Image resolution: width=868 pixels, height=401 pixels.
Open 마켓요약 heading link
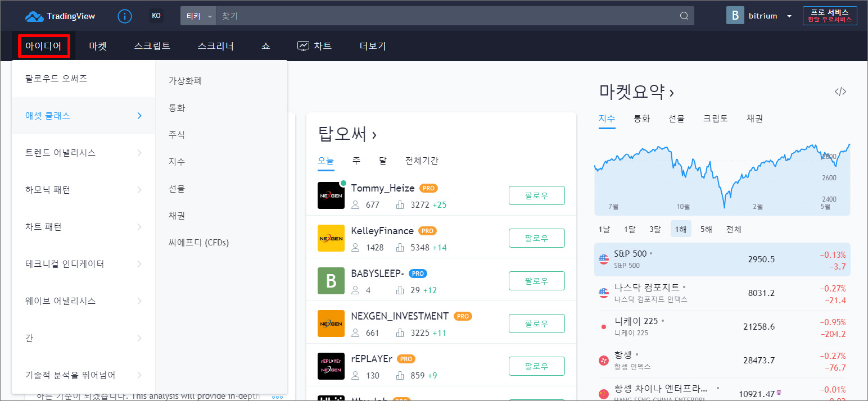coord(636,92)
